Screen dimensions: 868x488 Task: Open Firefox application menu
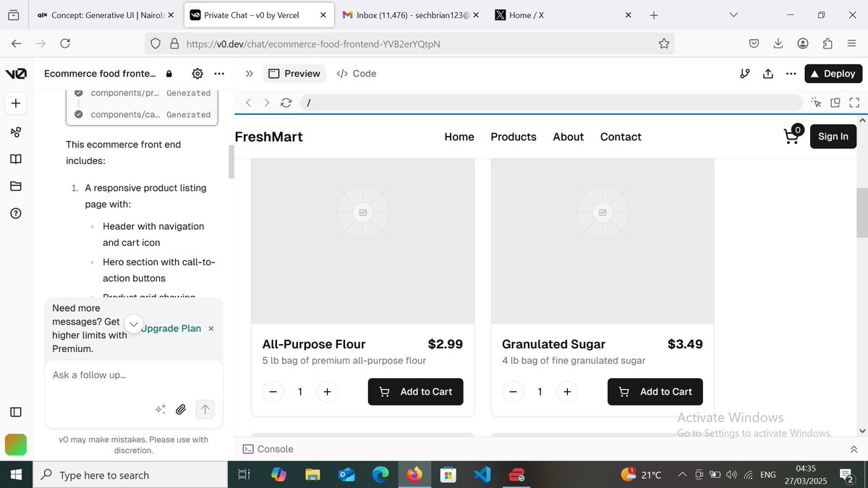tap(852, 43)
